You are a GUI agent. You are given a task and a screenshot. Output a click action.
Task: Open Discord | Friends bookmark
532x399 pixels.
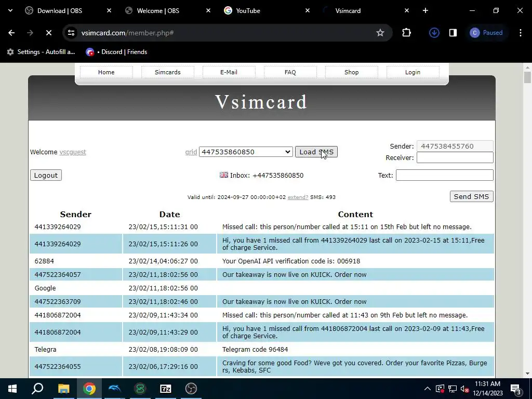pos(117,52)
